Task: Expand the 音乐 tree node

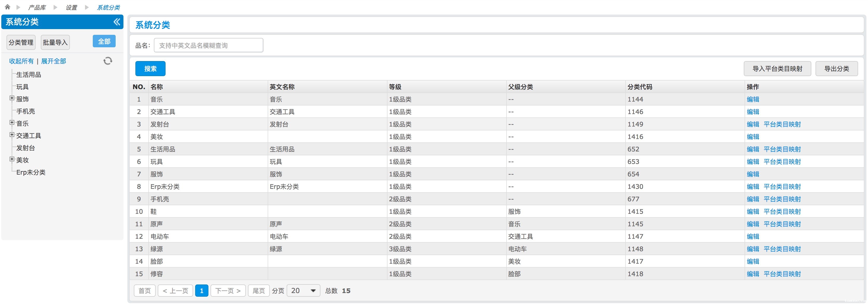Action: tap(12, 123)
